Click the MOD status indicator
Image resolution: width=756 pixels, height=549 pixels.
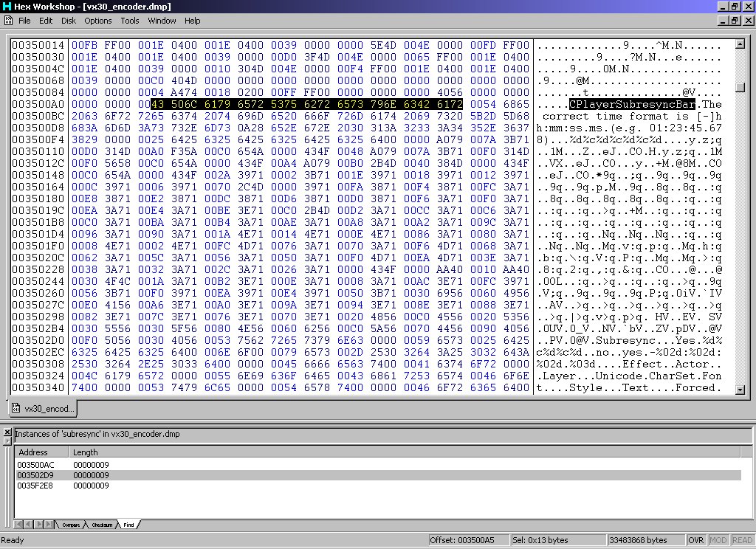point(718,540)
